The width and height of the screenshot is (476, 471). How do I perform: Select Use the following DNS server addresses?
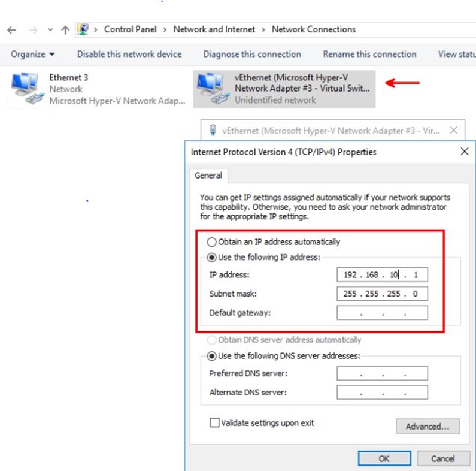coord(211,355)
